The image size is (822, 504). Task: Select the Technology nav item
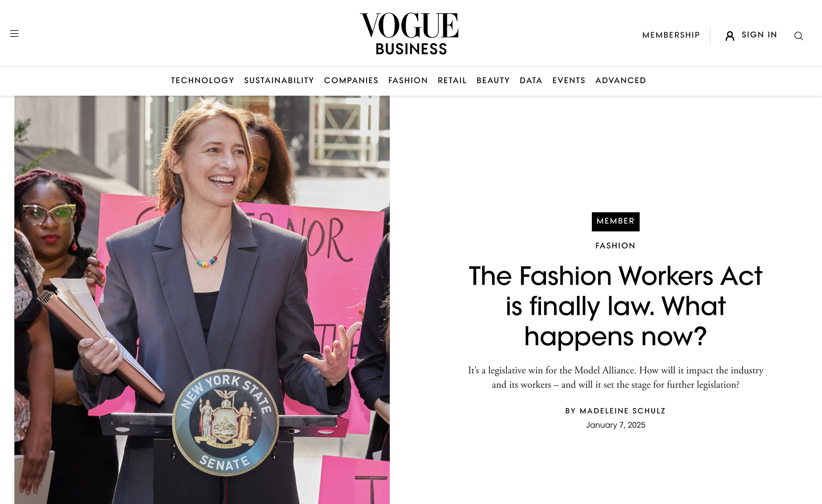203,81
